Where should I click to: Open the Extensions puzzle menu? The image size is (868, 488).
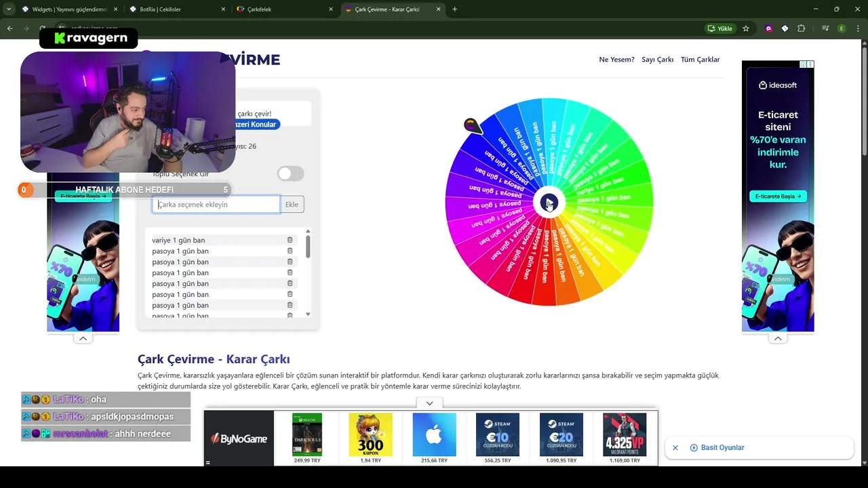coord(801,28)
